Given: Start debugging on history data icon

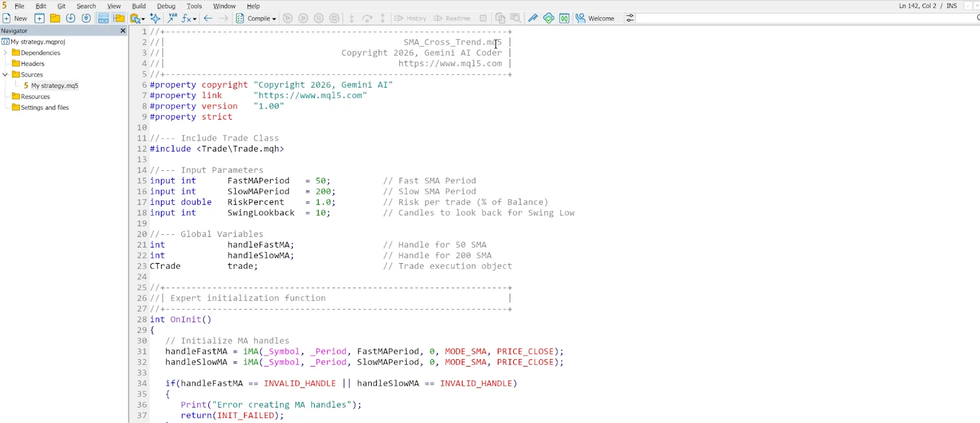Looking at the screenshot, I should (288, 18).
